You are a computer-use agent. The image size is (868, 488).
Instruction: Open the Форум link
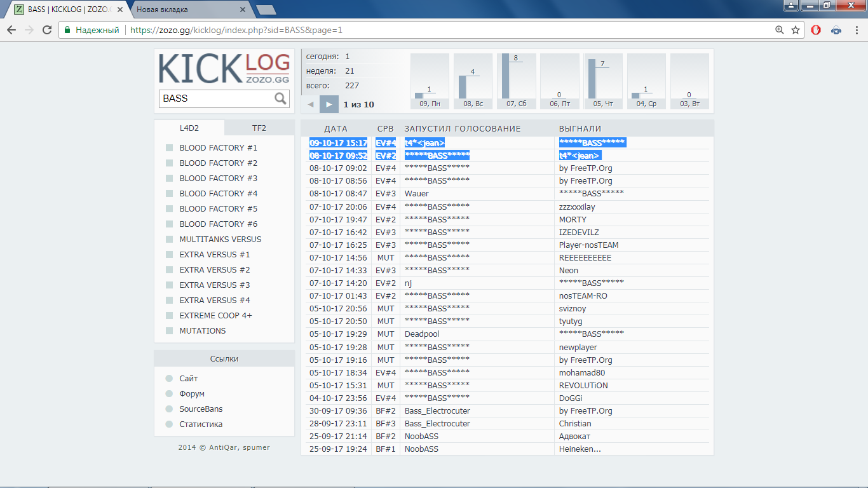(x=192, y=394)
